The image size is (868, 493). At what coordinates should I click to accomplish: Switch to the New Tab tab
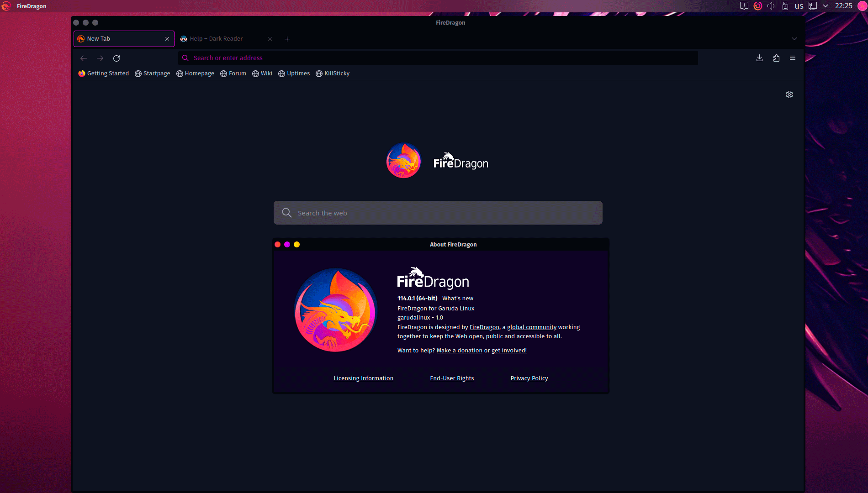click(124, 39)
